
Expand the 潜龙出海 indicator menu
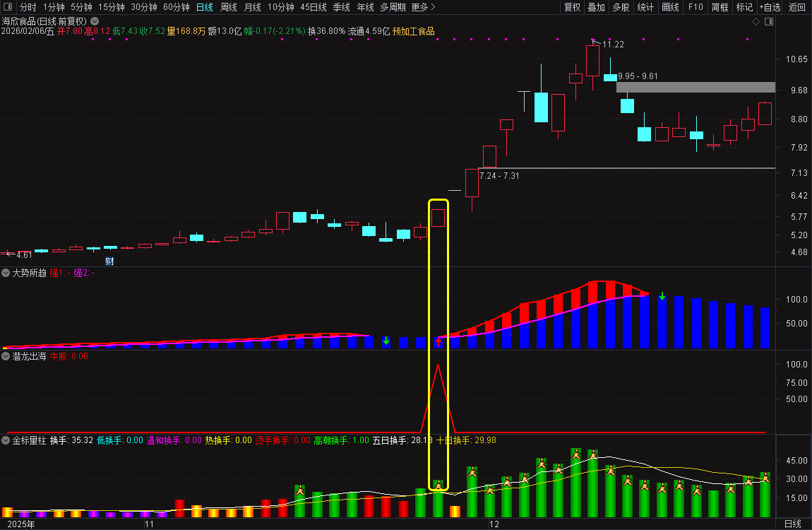click(6, 356)
